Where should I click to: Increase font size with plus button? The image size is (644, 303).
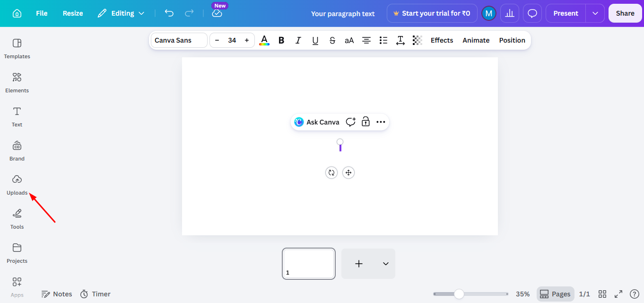[247, 40]
